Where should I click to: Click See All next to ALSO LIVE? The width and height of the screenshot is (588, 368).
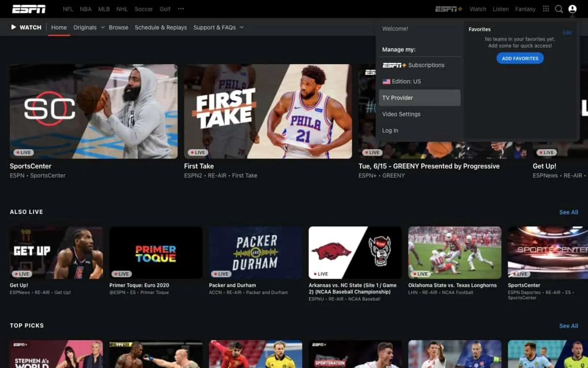[x=568, y=212]
